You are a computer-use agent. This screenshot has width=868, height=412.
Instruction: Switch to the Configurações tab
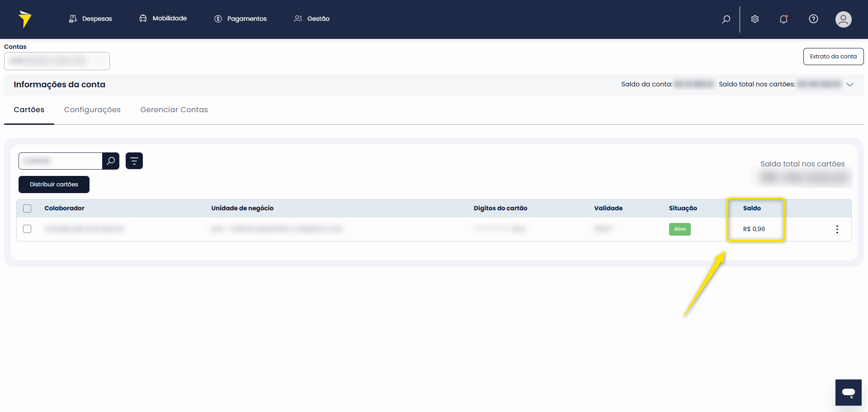coord(92,110)
